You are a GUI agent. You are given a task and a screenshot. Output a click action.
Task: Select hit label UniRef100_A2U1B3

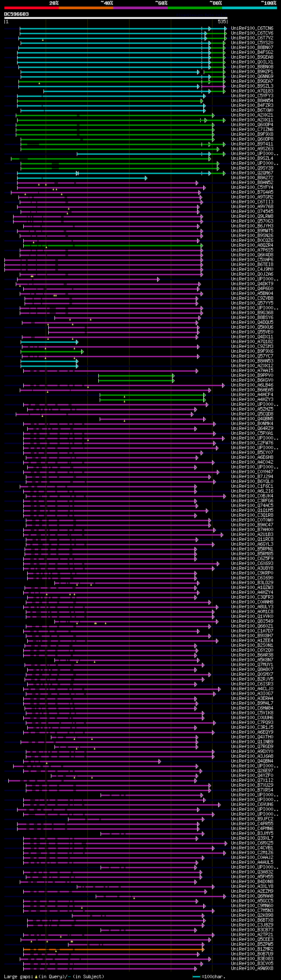[252, 535]
